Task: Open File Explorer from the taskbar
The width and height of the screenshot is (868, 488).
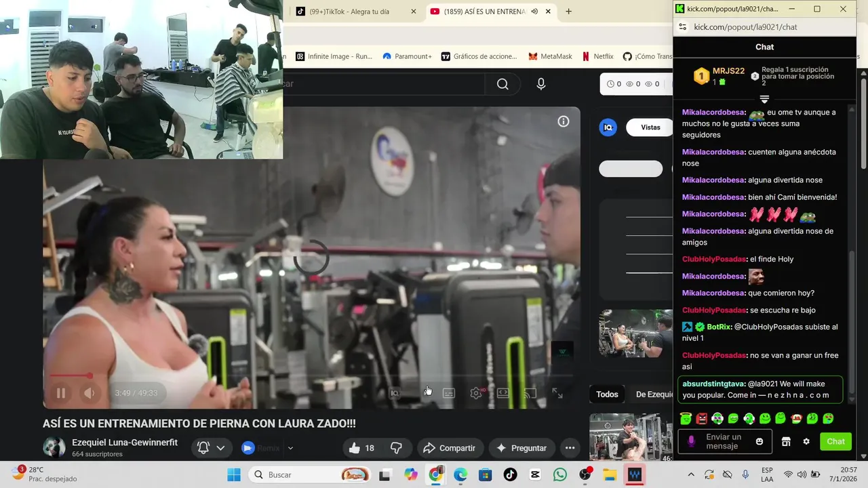Action: click(610, 474)
